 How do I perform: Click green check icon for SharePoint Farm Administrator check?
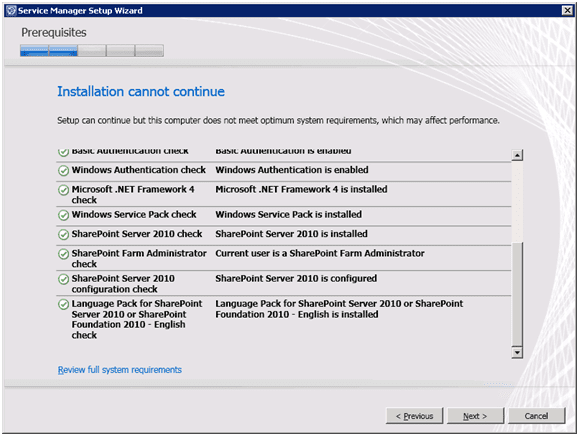coord(64,254)
